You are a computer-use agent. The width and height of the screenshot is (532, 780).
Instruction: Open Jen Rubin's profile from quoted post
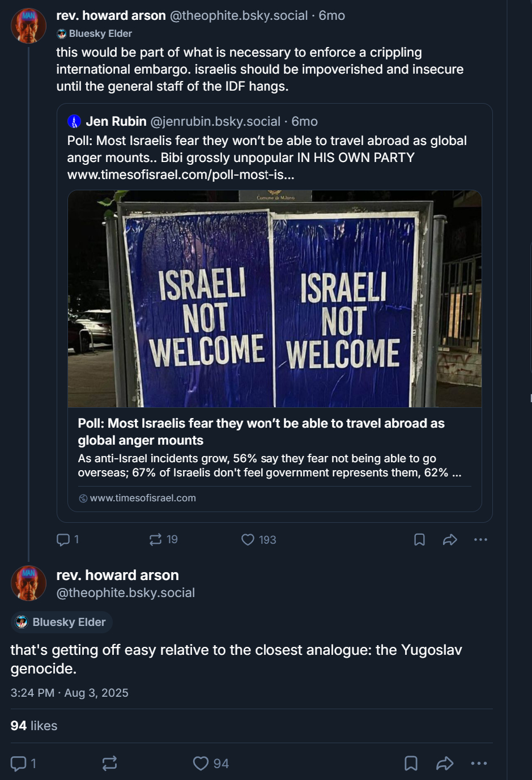[116, 121]
